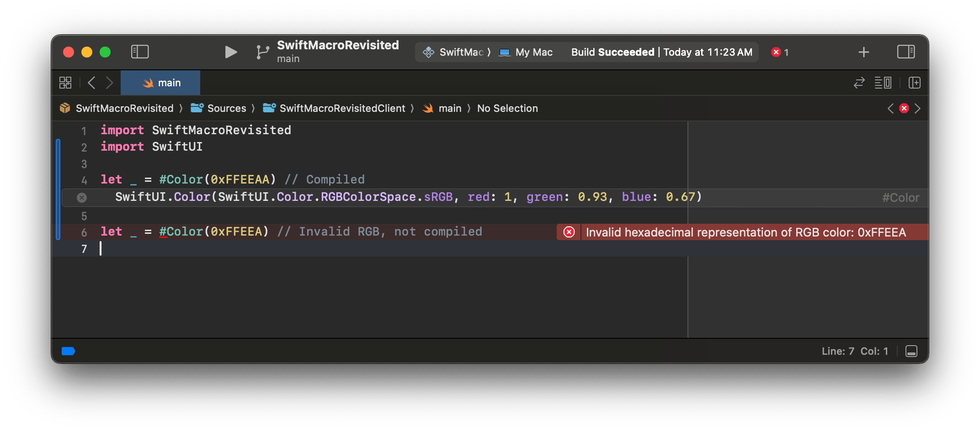Add a new editor on right
Screen dimensions: 980x431
pyautogui.click(x=914, y=83)
